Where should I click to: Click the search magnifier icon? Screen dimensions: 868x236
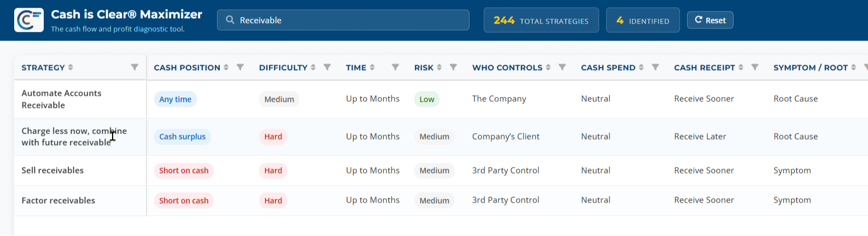[230, 20]
